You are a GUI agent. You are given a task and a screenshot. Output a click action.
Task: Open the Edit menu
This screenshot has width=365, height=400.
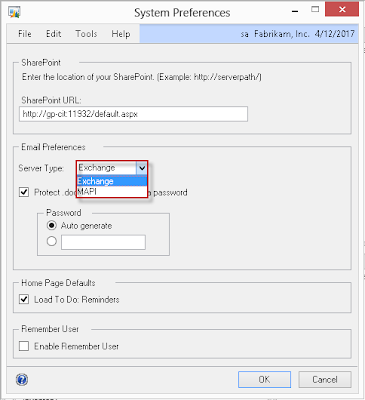point(53,34)
